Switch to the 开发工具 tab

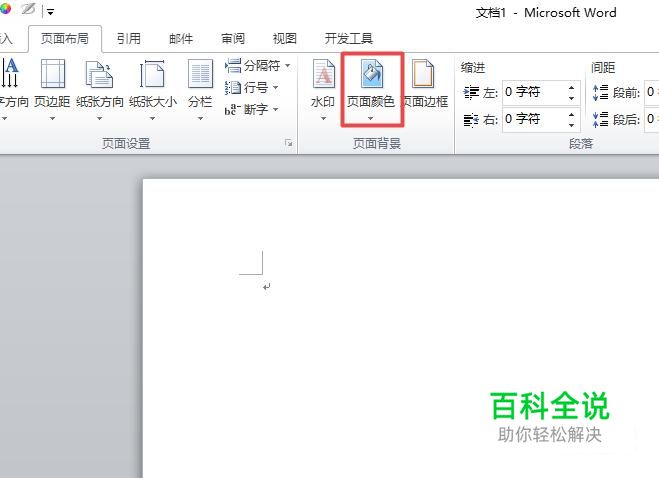pyautogui.click(x=348, y=39)
